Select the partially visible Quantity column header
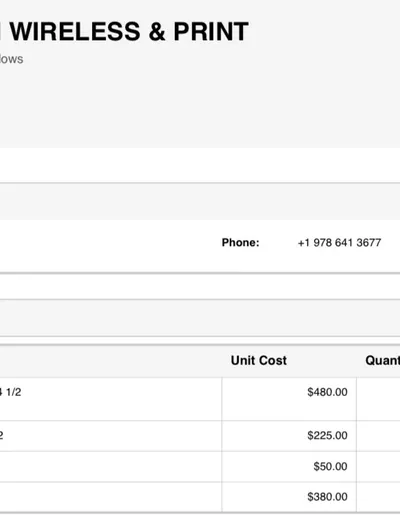 383,360
